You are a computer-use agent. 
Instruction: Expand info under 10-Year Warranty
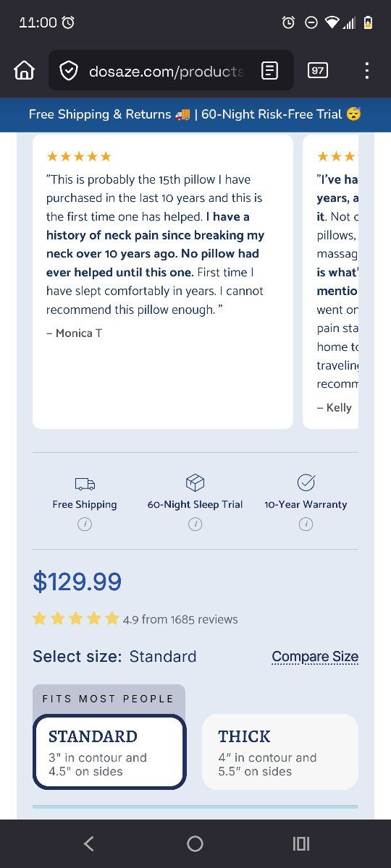pyautogui.click(x=306, y=524)
